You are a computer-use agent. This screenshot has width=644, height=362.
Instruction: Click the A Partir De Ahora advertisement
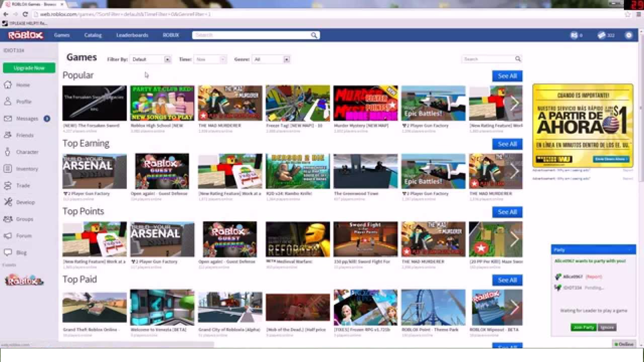(x=583, y=126)
